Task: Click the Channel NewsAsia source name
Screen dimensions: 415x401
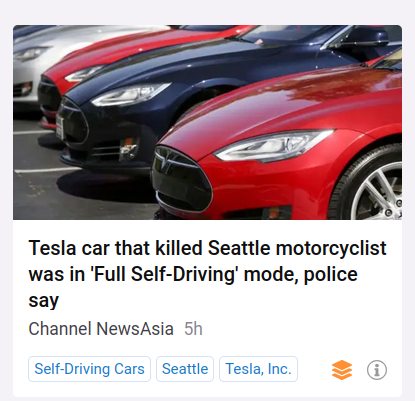Action: (x=101, y=329)
